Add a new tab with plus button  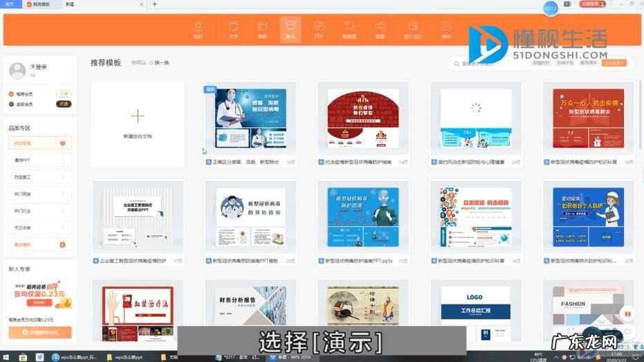click(x=155, y=4)
